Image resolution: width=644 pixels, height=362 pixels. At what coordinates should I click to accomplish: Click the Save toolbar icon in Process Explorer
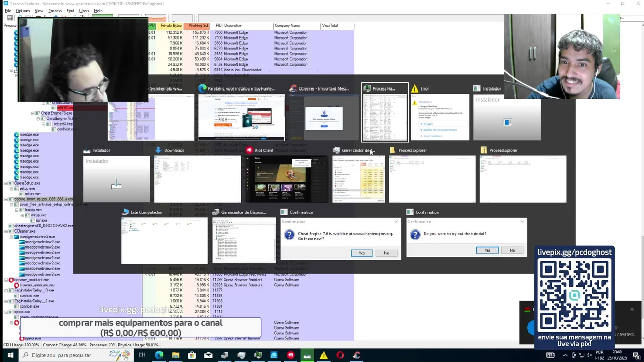click(x=10, y=18)
